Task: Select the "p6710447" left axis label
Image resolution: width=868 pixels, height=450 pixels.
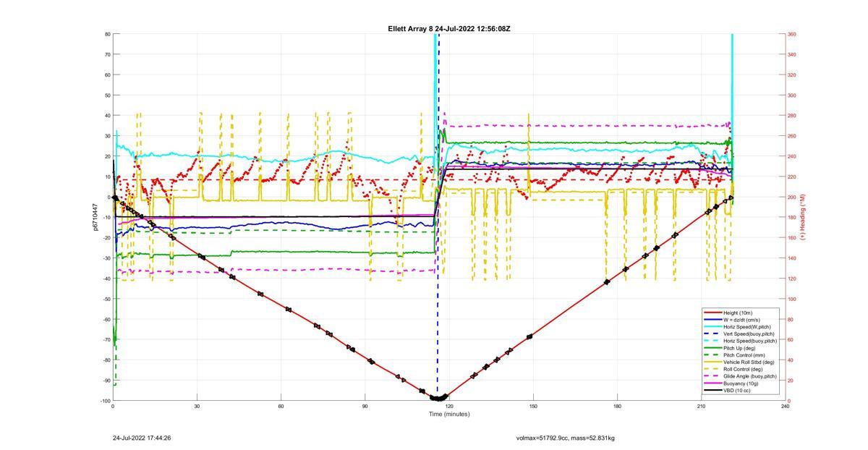Action: (95, 217)
